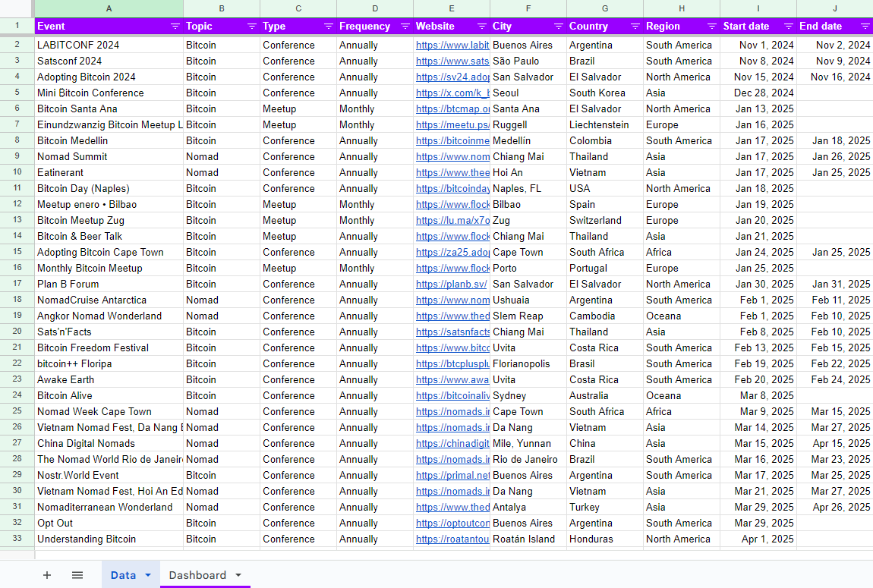The image size is (873, 588).
Task: Open the Nomad Summit website link
Action: [452, 157]
